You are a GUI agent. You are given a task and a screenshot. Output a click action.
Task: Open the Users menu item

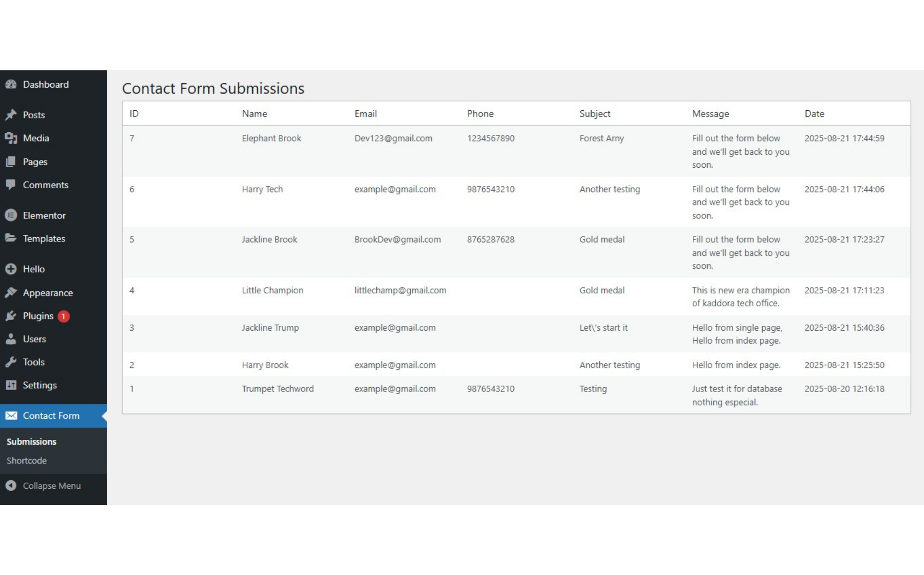tap(34, 339)
